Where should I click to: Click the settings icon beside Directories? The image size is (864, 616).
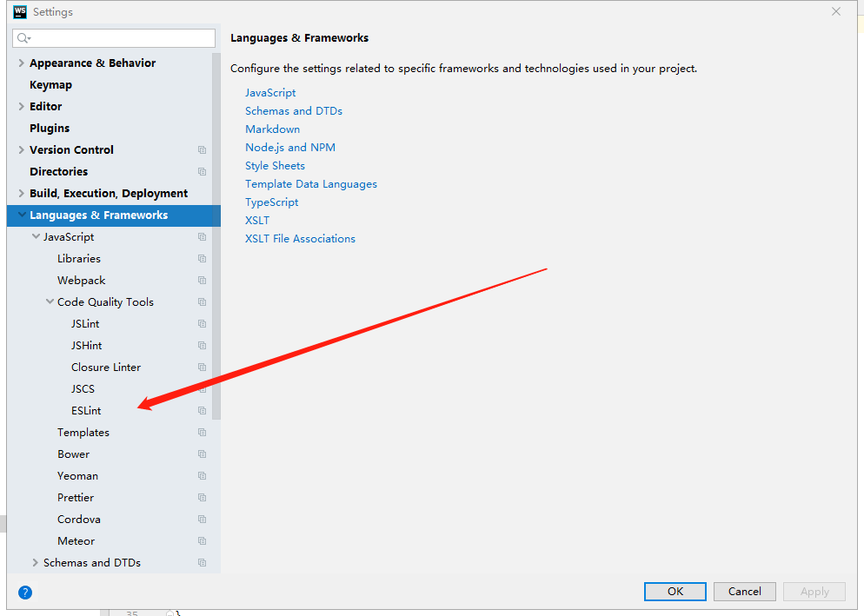point(202,171)
